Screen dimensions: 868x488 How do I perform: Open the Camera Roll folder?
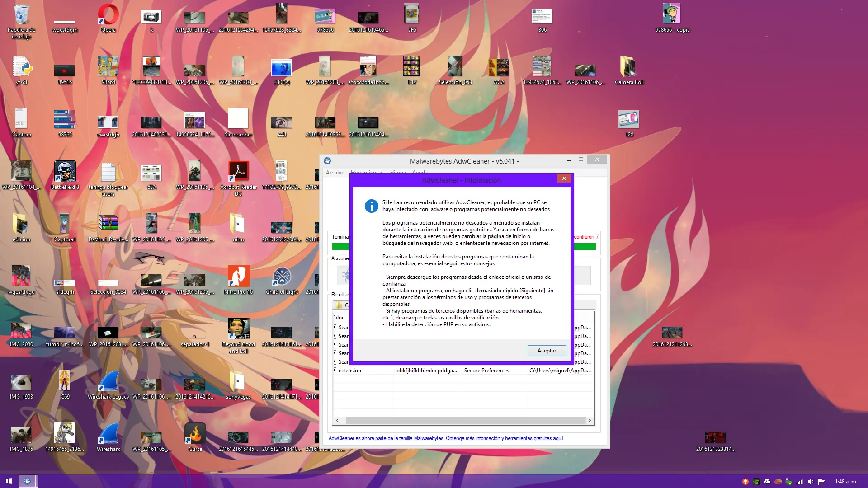coord(629,70)
